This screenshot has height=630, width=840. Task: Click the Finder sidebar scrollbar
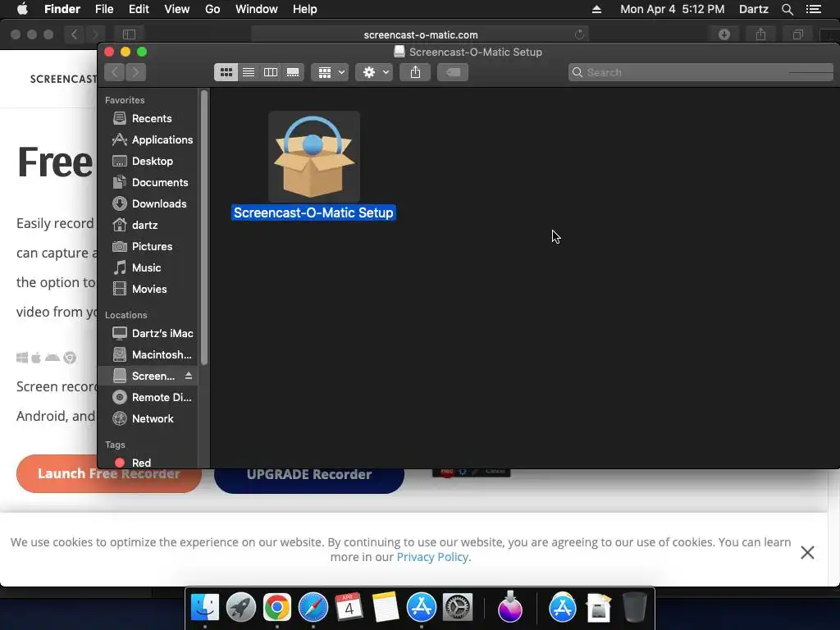(203, 227)
